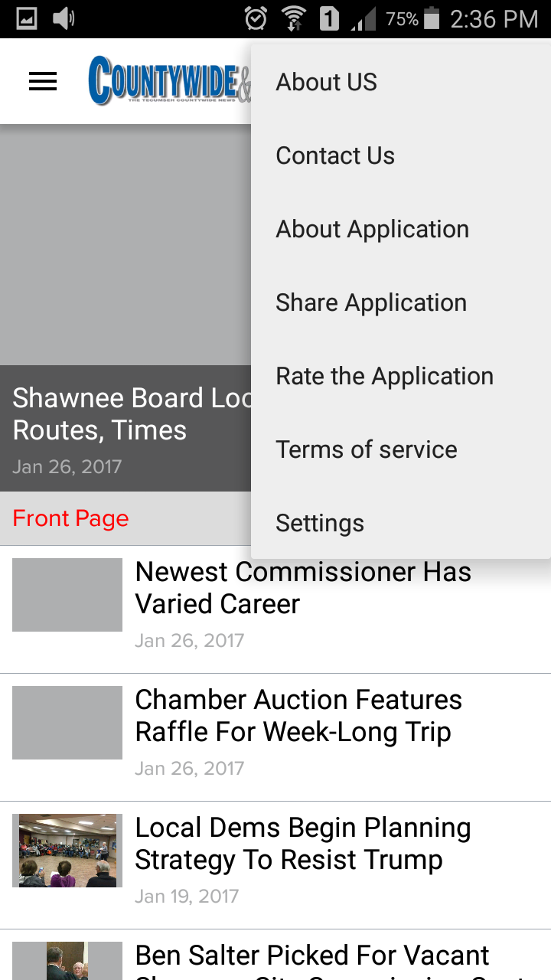Select the Front Page section label
This screenshot has height=980, width=551.
70,518
